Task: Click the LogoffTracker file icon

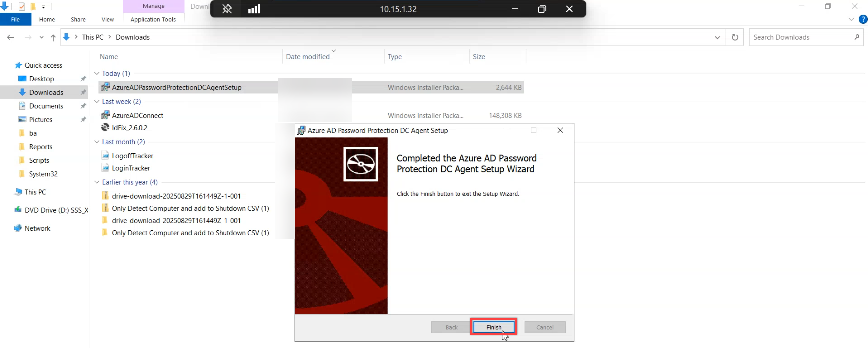Action: [x=105, y=156]
